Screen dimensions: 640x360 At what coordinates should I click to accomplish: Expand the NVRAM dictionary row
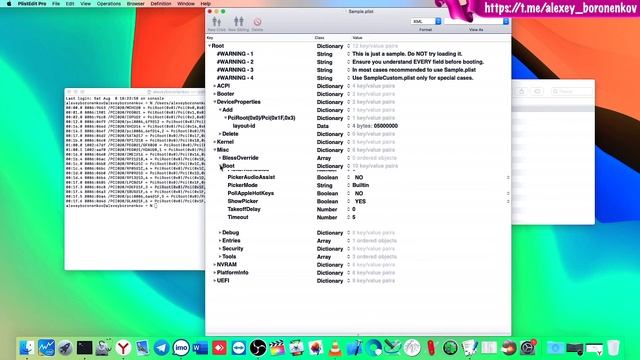[215, 265]
